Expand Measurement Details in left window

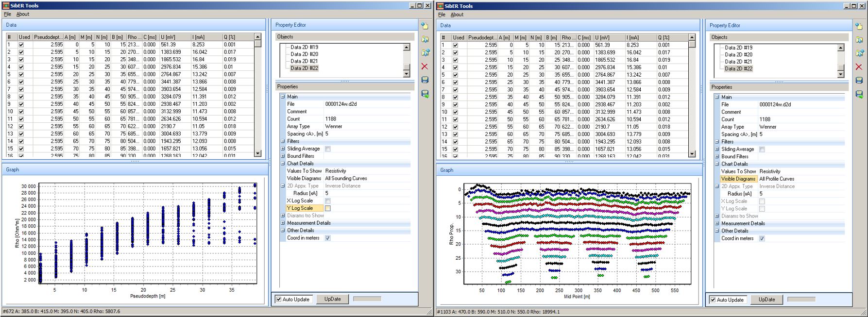(x=283, y=223)
